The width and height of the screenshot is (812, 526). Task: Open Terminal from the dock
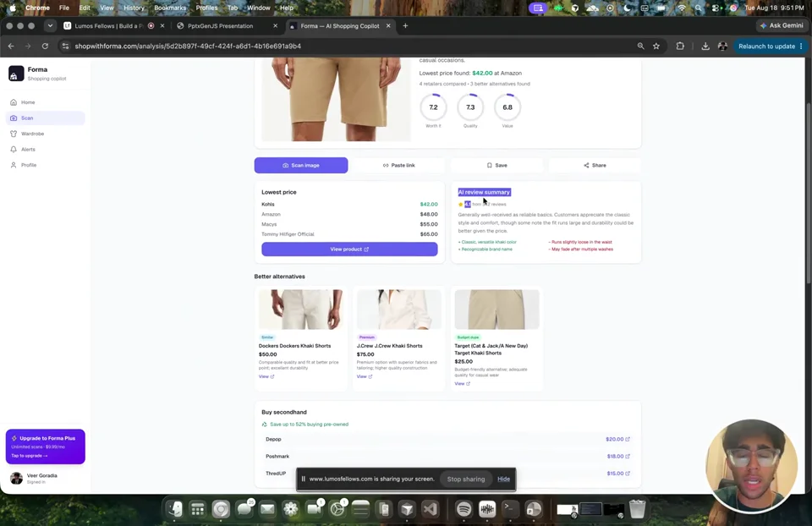pyautogui.click(x=509, y=509)
